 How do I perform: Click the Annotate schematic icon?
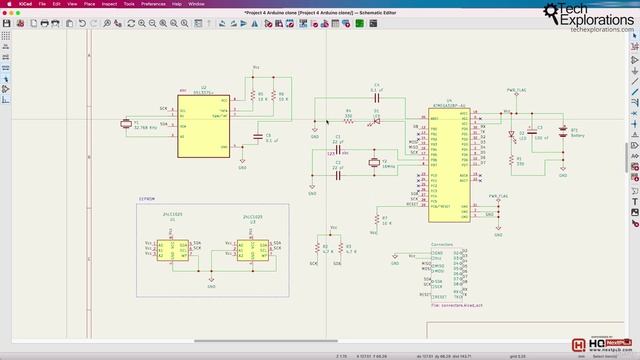(303, 23)
